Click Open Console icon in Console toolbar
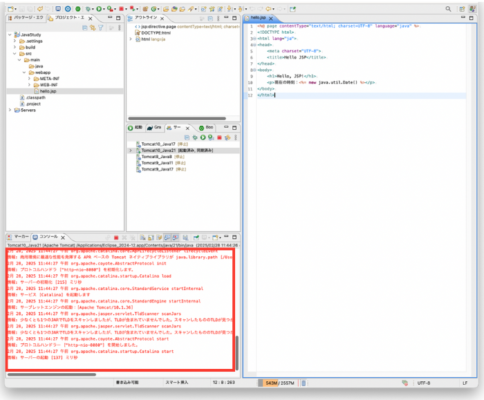This screenshot has width=484, height=400. coord(216,238)
